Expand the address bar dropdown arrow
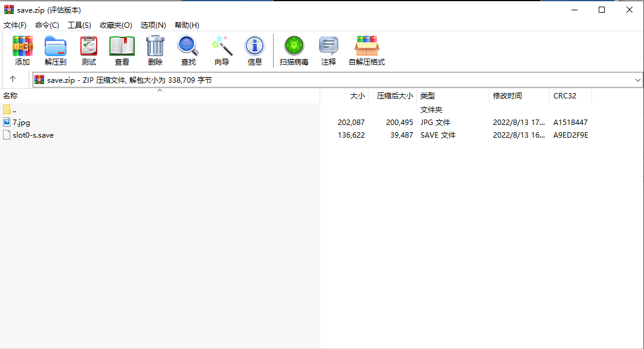This screenshot has height=349, width=644. click(637, 80)
